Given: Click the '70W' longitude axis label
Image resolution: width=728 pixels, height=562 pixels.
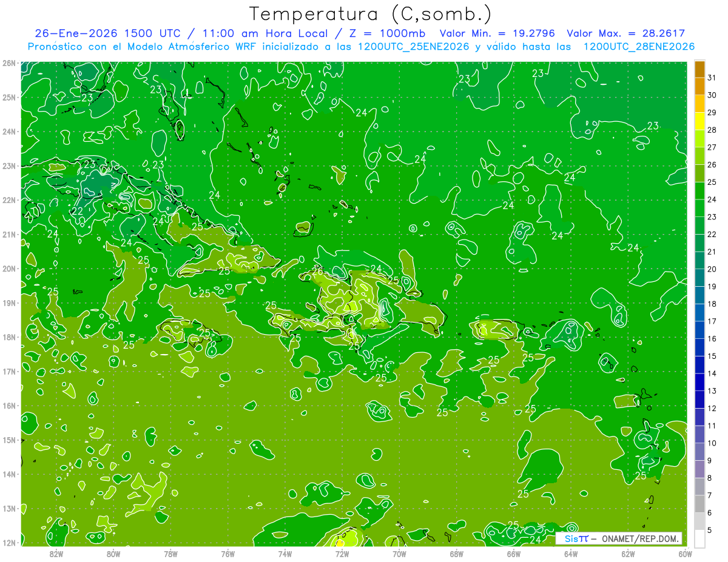Looking at the screenshot, I should (399, 554).
